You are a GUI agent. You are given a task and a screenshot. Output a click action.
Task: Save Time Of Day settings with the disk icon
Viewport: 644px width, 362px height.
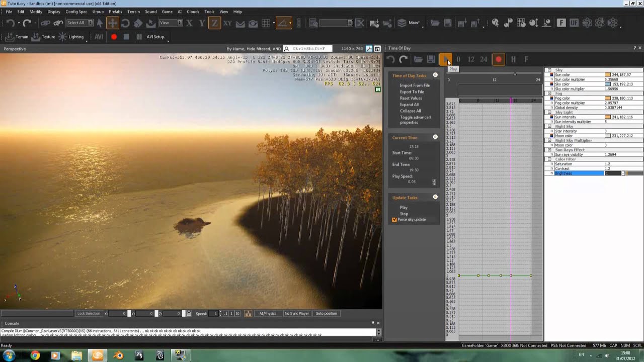[431, 59]
